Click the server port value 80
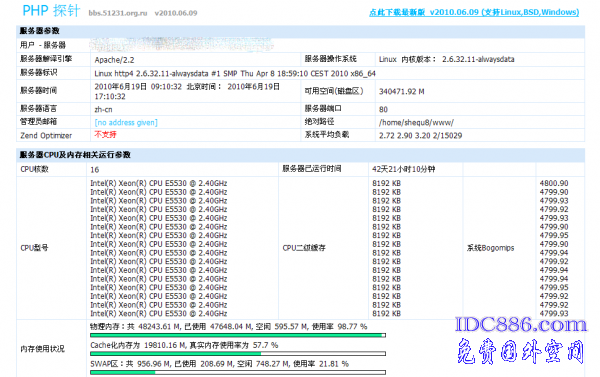The width and height of the screenshot is (600, 377). tap(383, 109)
